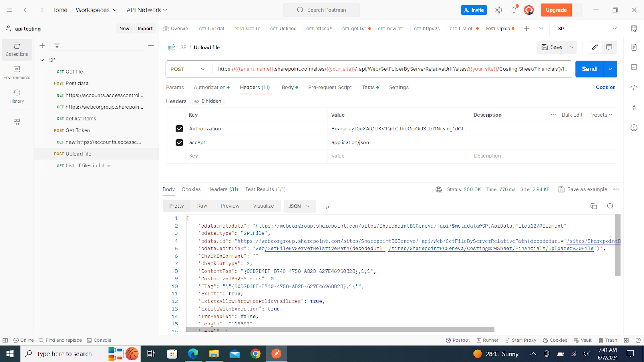
Task: Click the network globe icon next to Status
Action: pyautogui.click(x=439, y=189)
